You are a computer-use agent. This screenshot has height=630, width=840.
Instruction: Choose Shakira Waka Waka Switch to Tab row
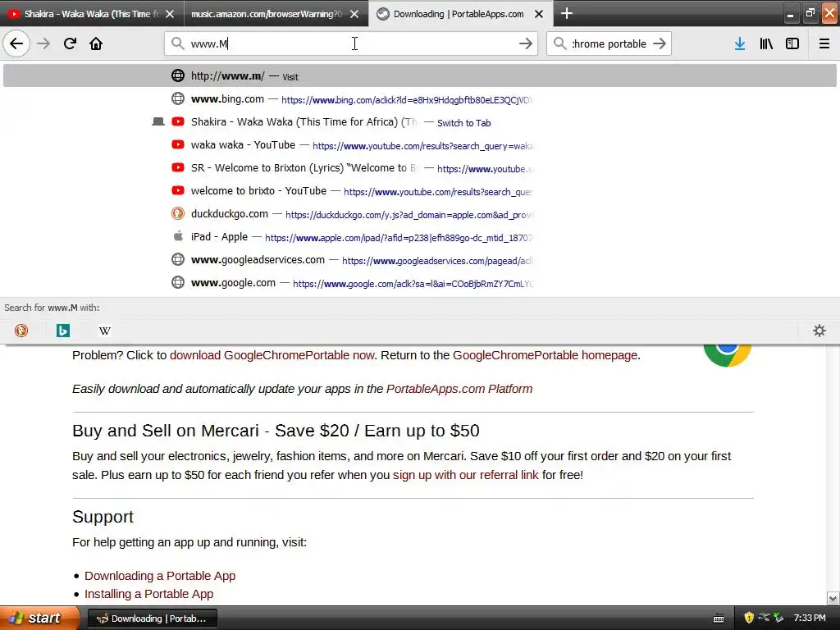point(419,122)
